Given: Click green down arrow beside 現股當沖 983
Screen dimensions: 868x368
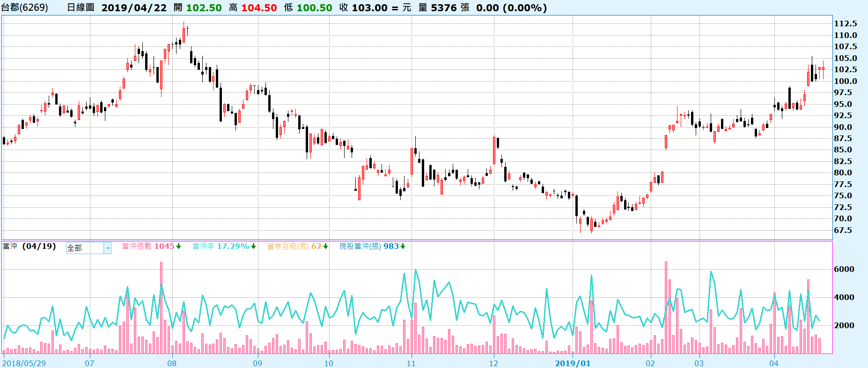Looking at the screenshot, I should click(x=403, y=247).
